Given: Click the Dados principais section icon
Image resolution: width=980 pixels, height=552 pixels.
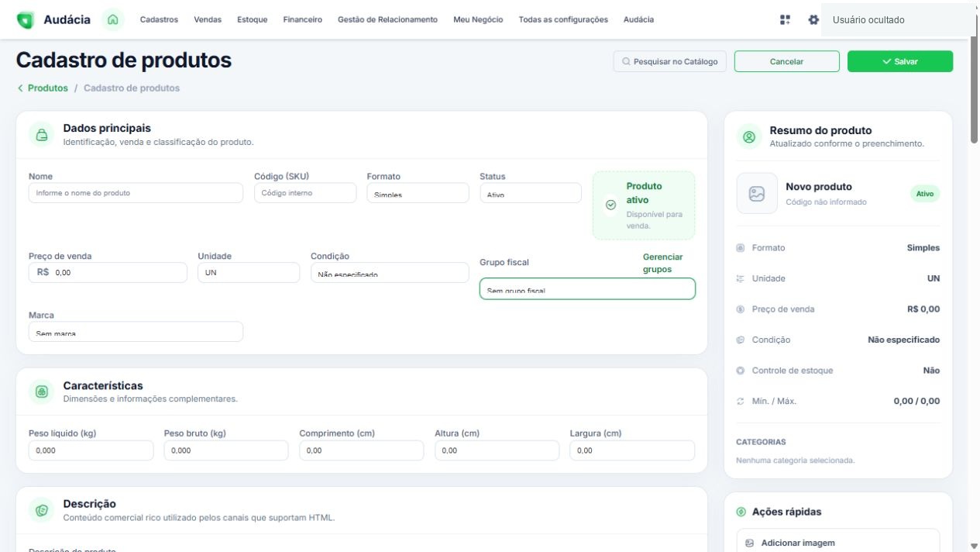Looking at the screenshot, I should [42, 134].
